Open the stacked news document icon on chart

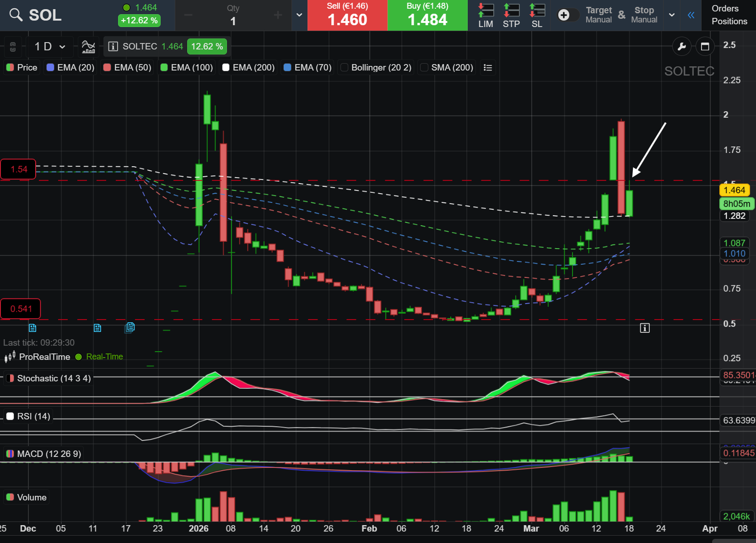click(x=130, y=327)
